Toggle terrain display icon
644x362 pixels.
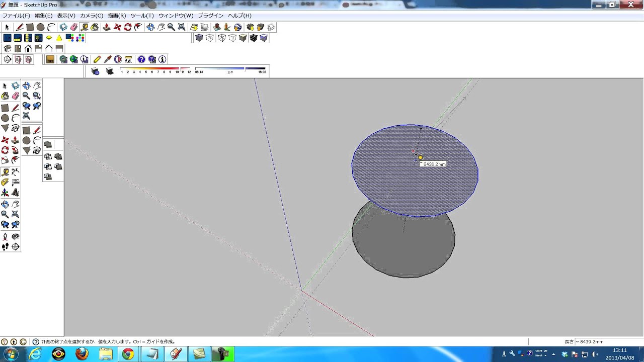pos(204,27)
